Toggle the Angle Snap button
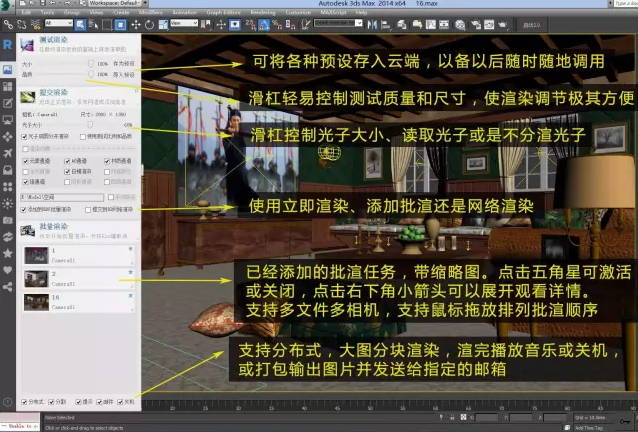Screen dimensions: 638x432 tap(264, 25)
